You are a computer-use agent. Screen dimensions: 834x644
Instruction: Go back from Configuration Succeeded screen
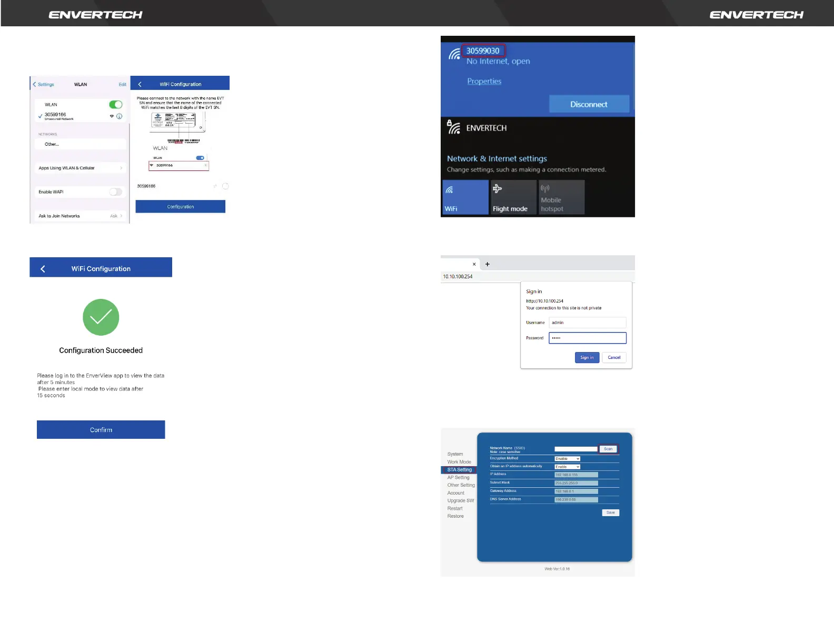point(43,269)
